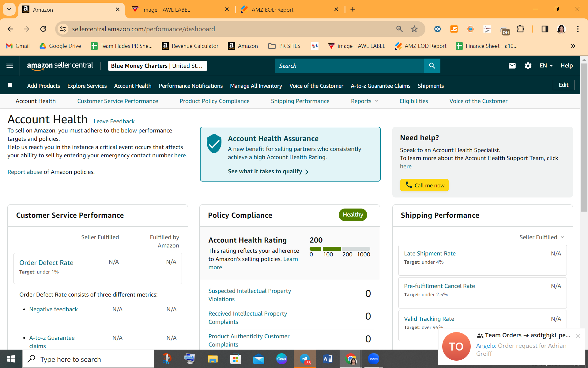The width and height of the screenshot is (588, 368).
Task: Open the Customer Service Performance tab
Action: [118, 101]
